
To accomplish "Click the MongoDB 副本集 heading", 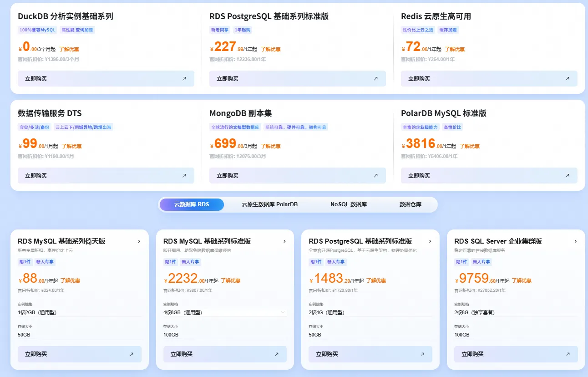I will (x=240, y=113).
